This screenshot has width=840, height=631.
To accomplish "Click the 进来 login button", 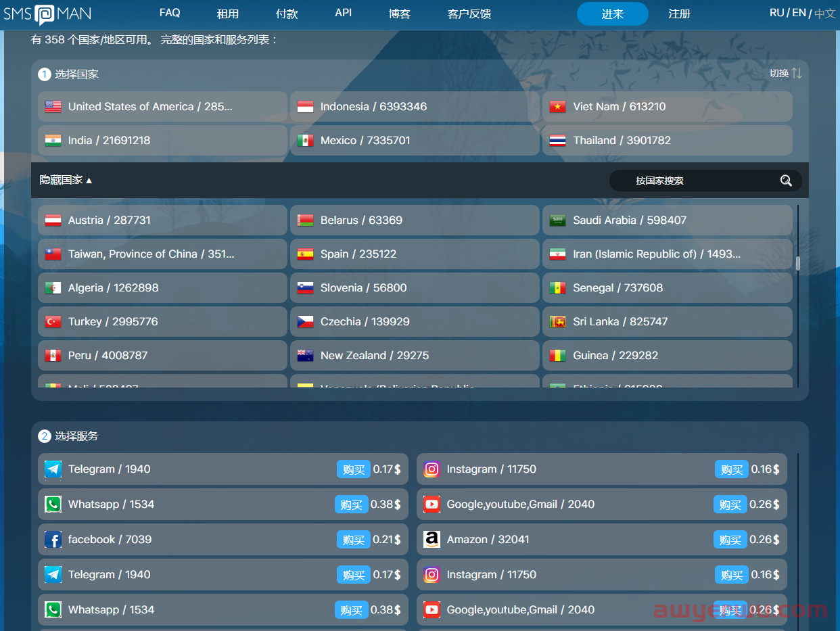I will pyautogui.click(x=613, y=14).
